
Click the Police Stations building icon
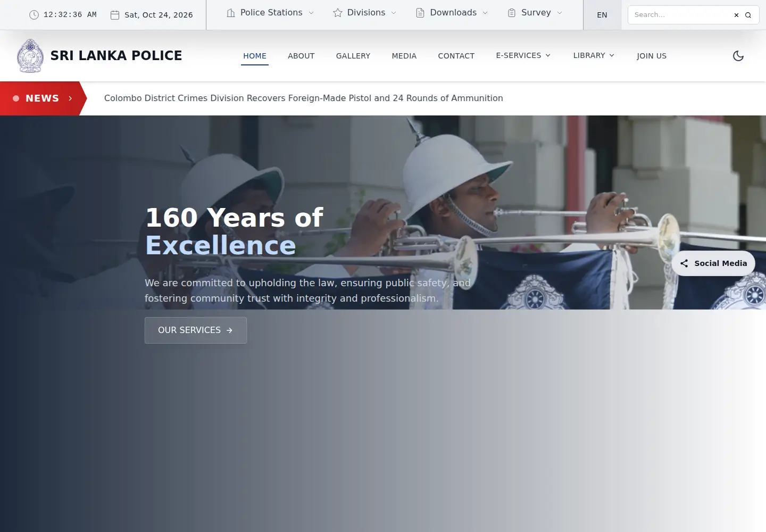coord(231,13)
